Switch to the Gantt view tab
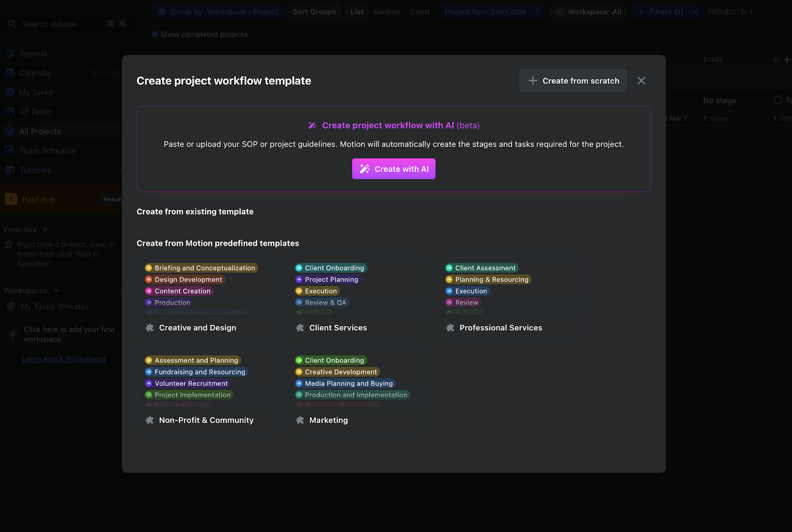The width and height of the screenshot is (792, 532). pyautogui.click(x=420, y=12)
